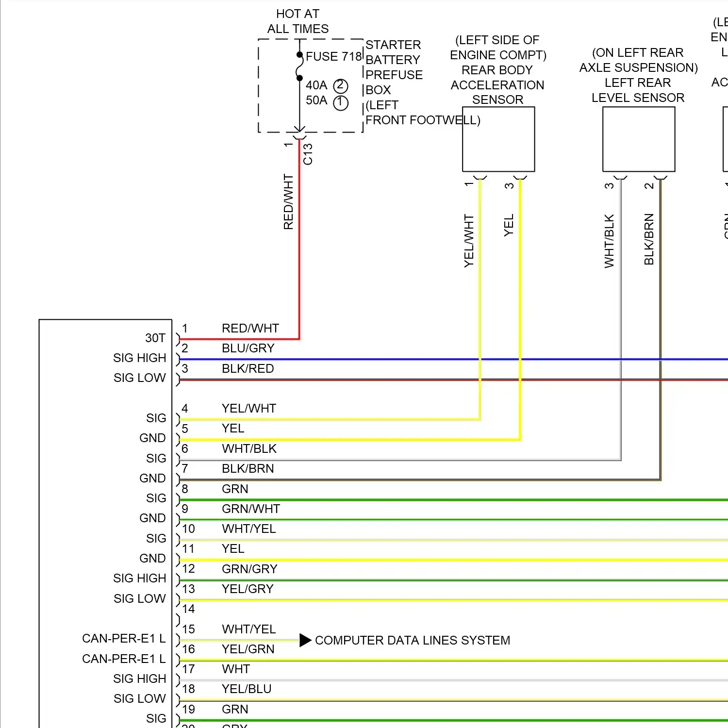Click GND label at pin 7

[x=153, y=479]
